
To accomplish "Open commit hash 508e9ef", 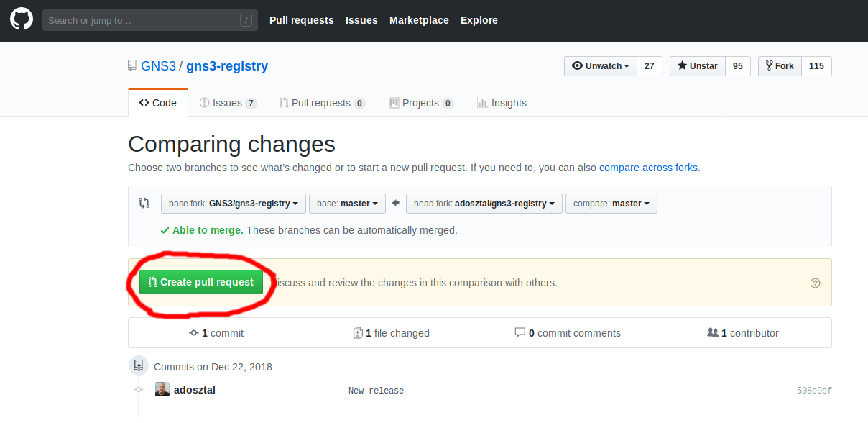I will tap(814, 391).
